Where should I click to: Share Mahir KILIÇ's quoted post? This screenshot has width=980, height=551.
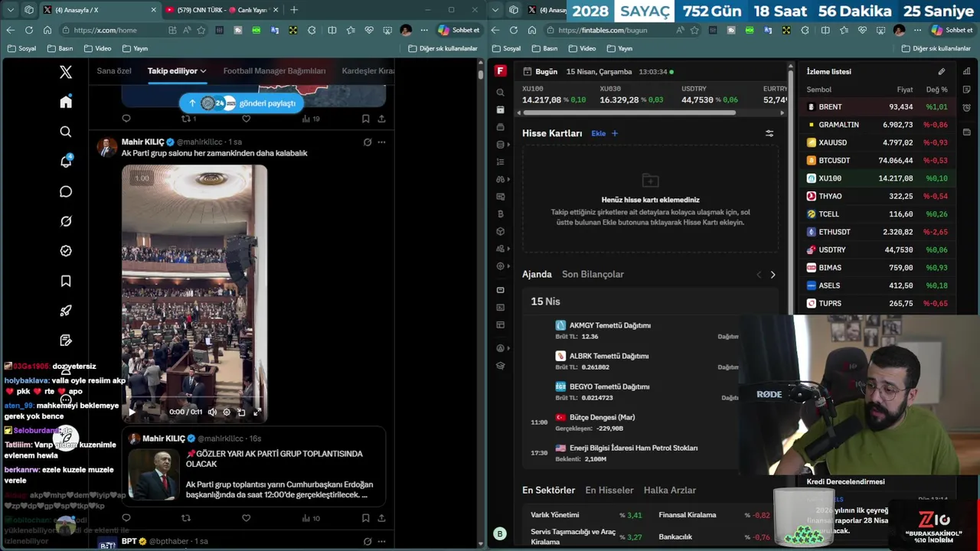pyautogui.click(x=381, y=518)
